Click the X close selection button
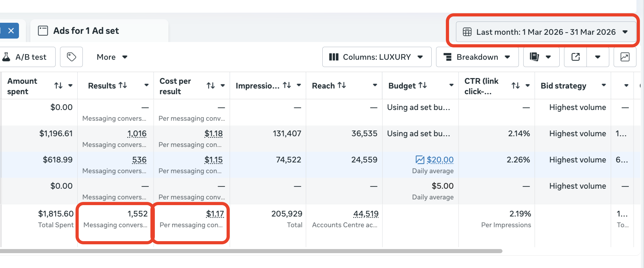Screen dimensions: 644x268 click(x=11, y=31)
